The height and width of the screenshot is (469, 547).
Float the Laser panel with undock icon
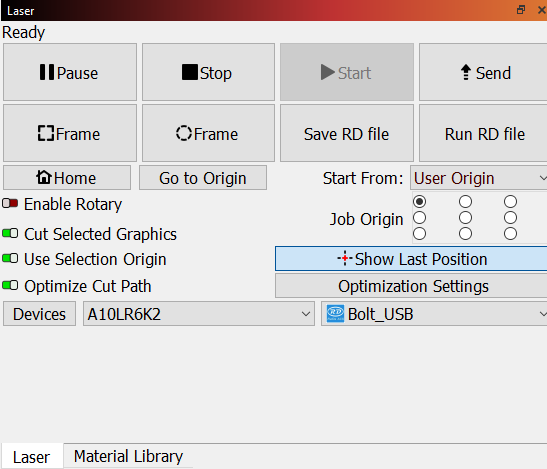[521, 10]
